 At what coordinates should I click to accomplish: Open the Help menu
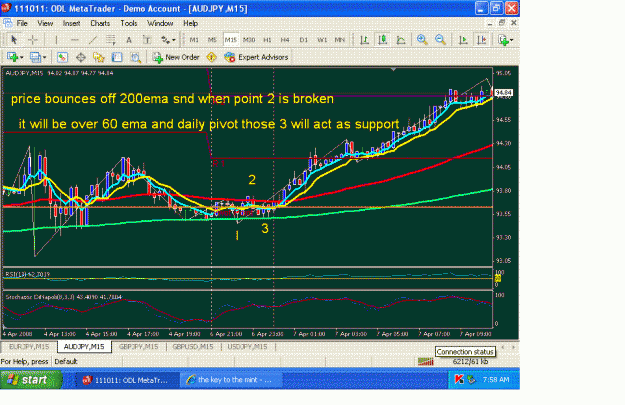191,23
